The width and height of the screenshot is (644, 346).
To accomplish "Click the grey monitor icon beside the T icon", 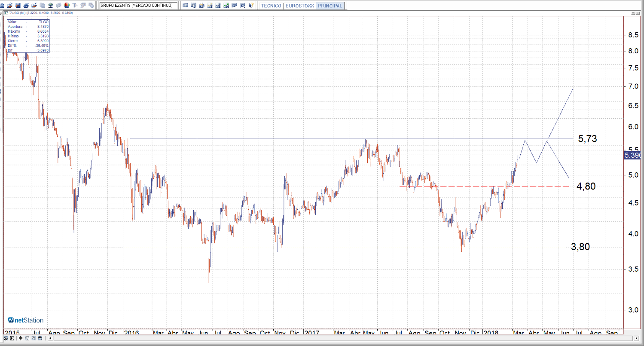I will pyautogui.click(x=82, y=6).
